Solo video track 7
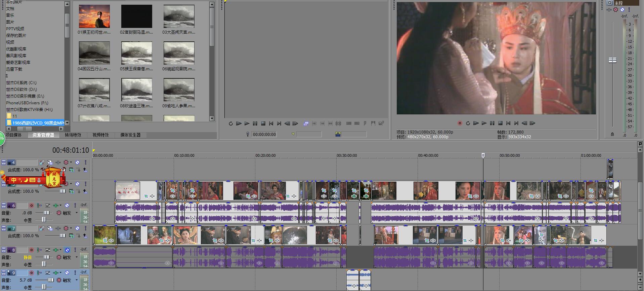The image size is (644, 291). (85, 228)
